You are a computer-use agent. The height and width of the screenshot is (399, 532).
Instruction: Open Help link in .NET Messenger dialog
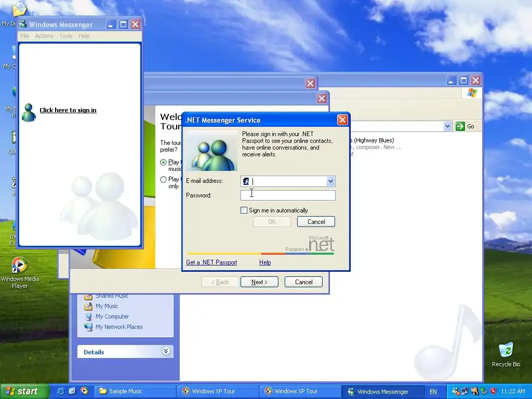pyautogui.click(x=264, y=262)
